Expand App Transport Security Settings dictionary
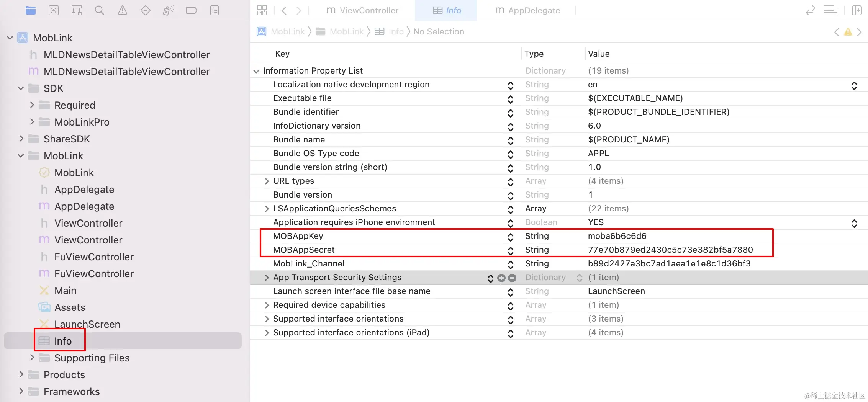Screen dimensions: 868x402 click(x=267, y=278)
